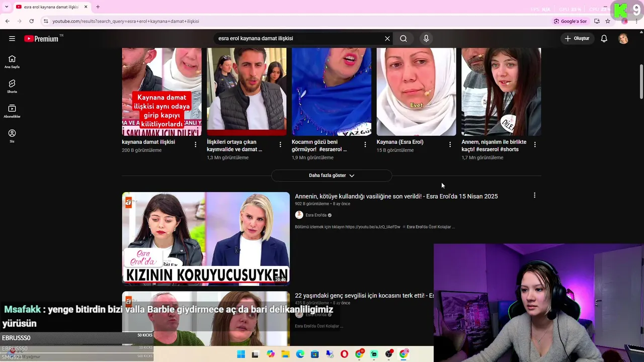Image resolution: width=644 pixels, height=362 pixels.
Task: Click the magnifier search button
Action: click(x=404, y=39)
